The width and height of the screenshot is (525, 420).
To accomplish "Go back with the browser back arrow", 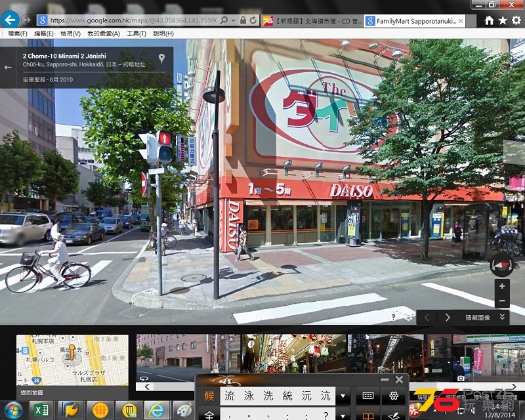I will 10,20.
